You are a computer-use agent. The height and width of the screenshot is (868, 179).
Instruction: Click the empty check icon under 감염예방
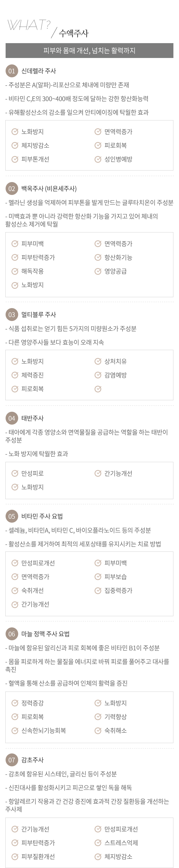click(x=98, y=389)
